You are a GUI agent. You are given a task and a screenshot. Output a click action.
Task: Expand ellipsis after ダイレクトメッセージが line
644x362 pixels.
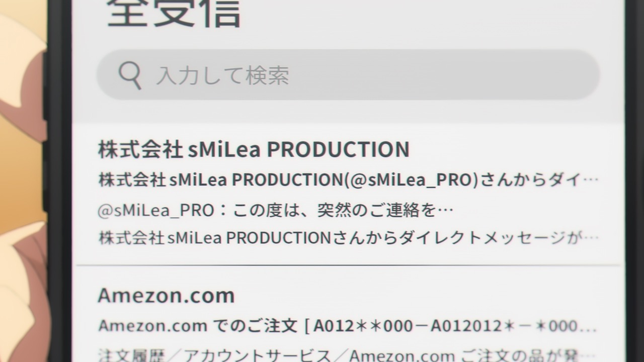coord(592,238)
